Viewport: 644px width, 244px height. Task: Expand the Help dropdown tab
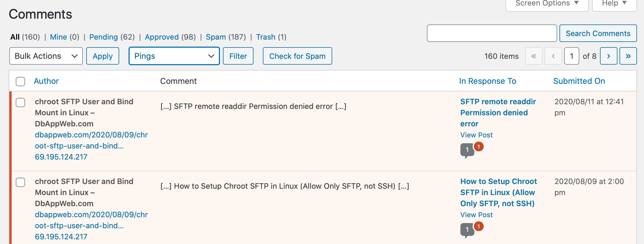tap(614, 4)
